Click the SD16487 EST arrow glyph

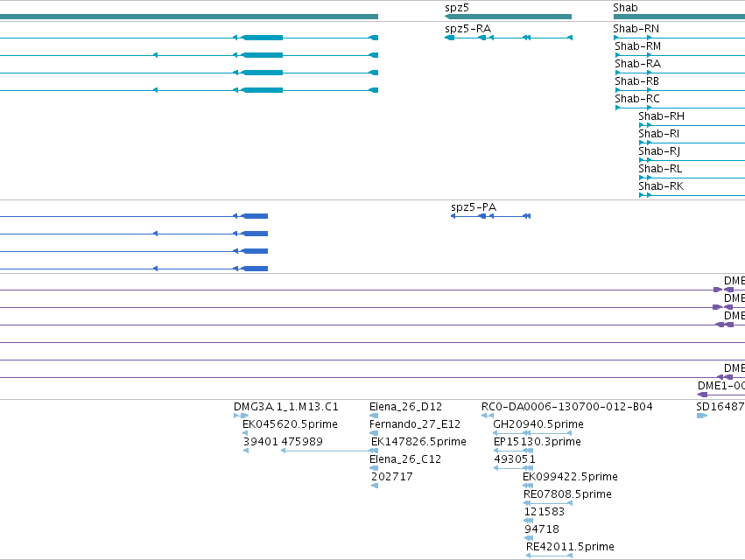pos(702,416)
